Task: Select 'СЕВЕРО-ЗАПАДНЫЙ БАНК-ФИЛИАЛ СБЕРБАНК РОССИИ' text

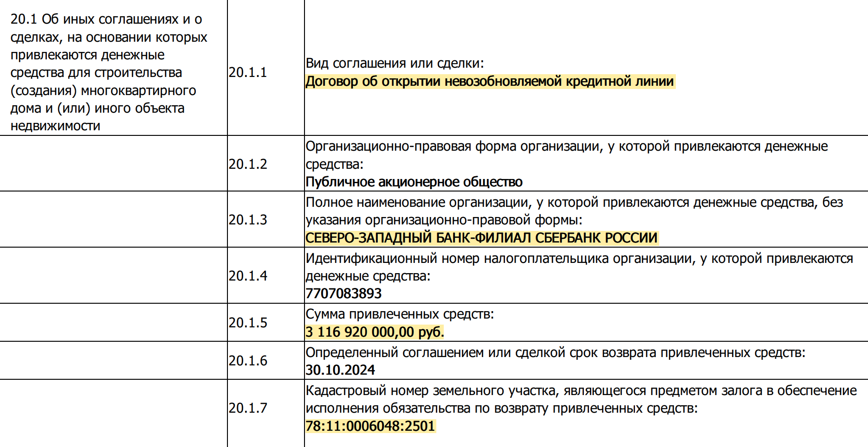Action: 481,238
